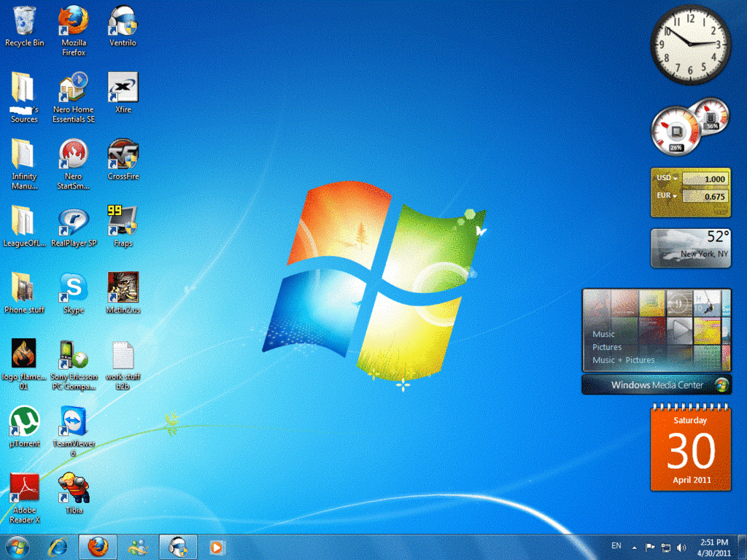Open Skype
This screenshot has width=747, height=560.
coord(73,287)
